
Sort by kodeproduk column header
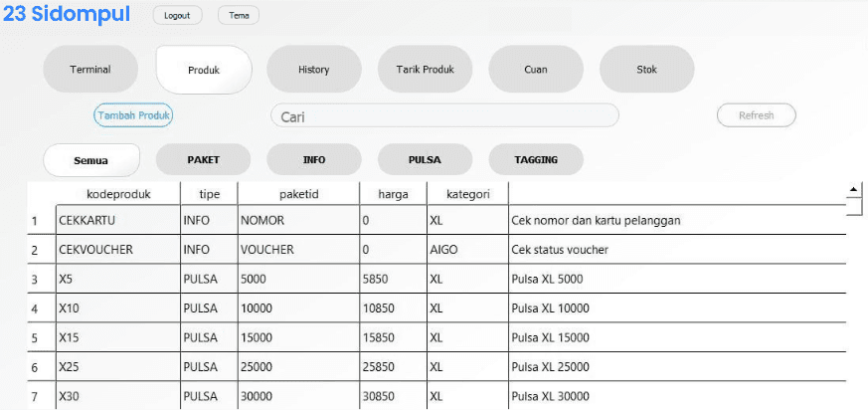pos(116,194)
